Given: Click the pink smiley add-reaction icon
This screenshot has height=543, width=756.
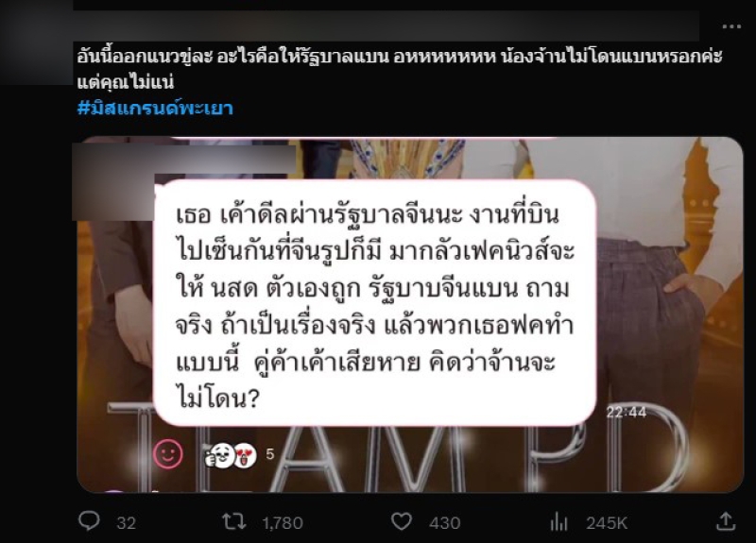Looking at the screenshot, I should pos(168,454).
